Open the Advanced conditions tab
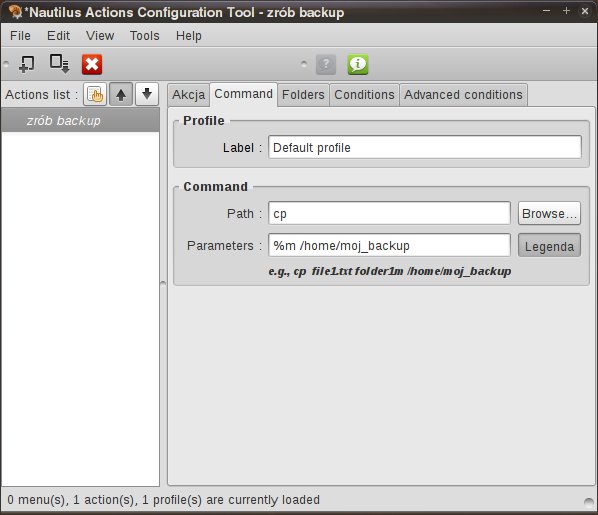 point(463,95)
